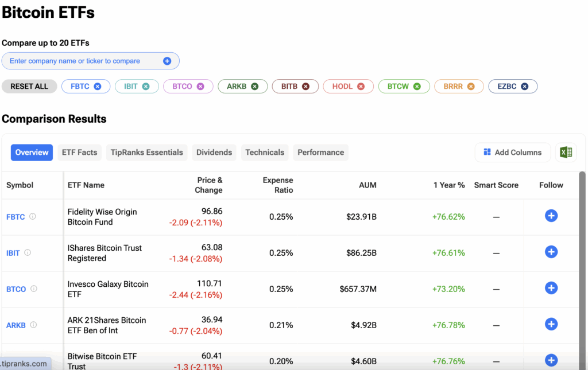Sort by Expense Ratio column header
Screen dimensions: 588x370
278,185
